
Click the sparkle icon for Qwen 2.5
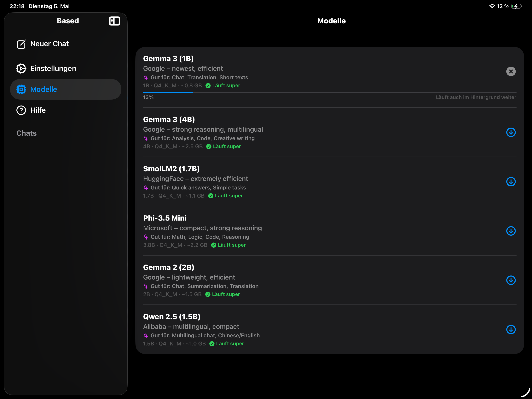(146, 336)
